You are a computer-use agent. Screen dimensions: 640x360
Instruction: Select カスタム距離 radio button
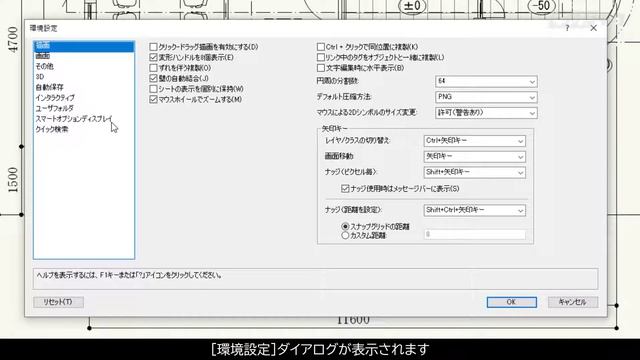click(x=345, y=236)
